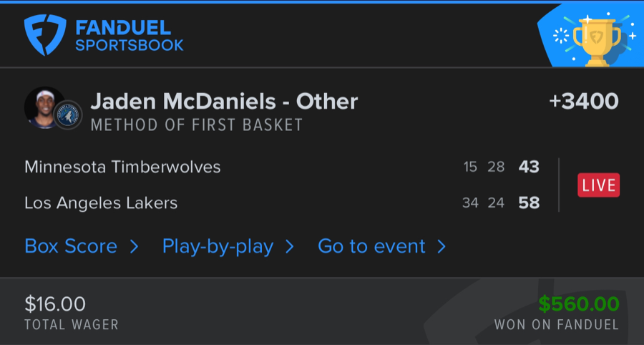Click the FanDuel shield logo icon

tap(45, 36)
